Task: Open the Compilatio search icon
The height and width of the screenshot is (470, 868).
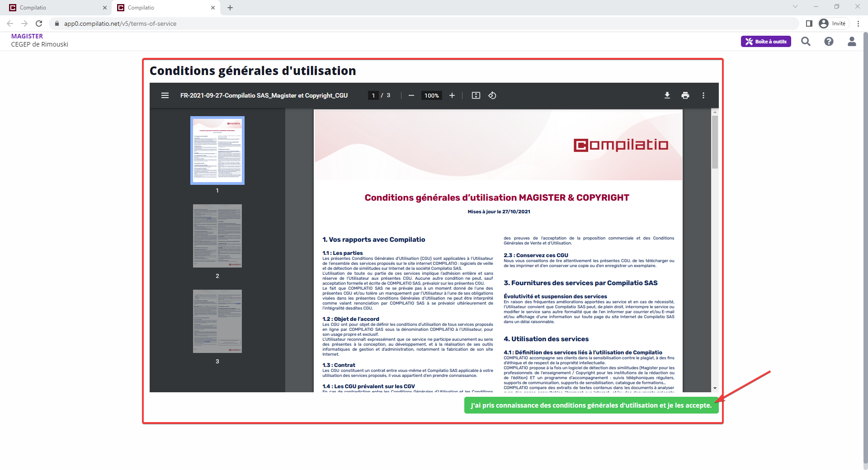Action: pos(806,42)
